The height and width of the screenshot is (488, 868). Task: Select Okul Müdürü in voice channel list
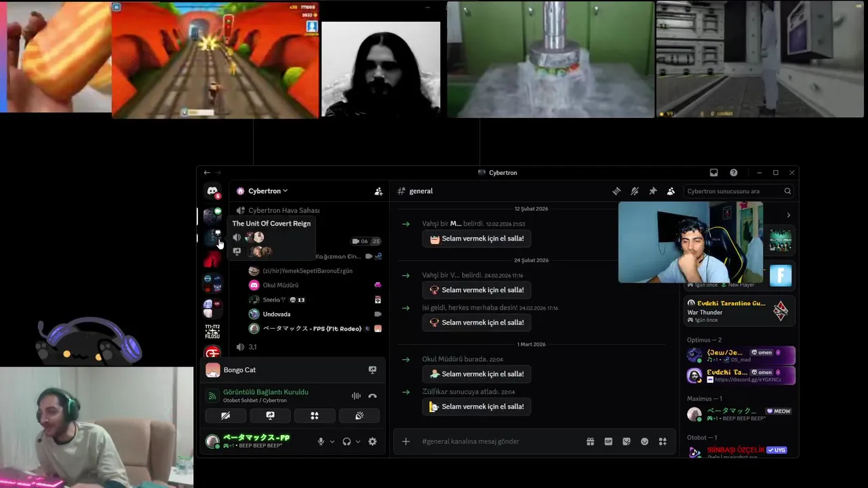tap(280, 285)
